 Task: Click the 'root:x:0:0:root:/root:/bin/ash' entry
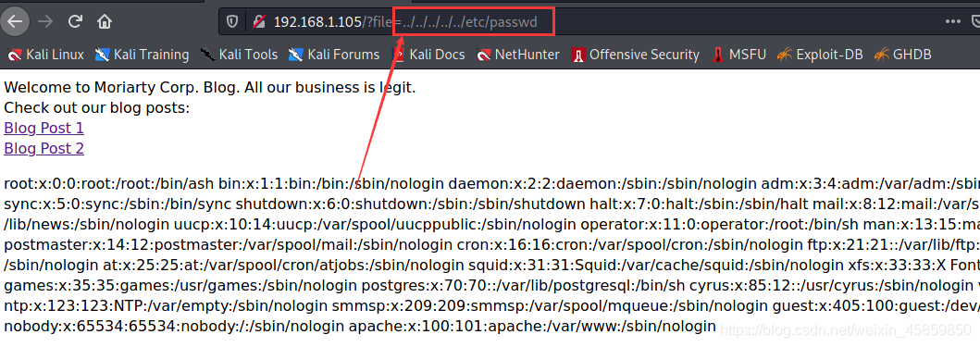point(109,184)
